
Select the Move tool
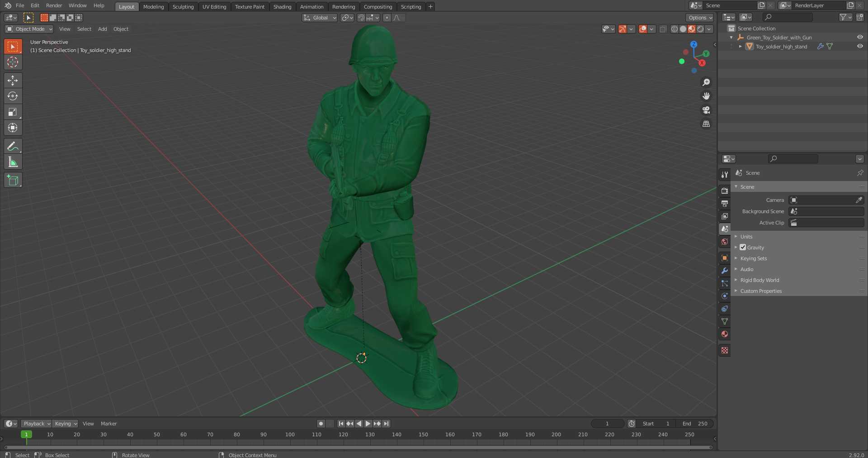[13, 81]
